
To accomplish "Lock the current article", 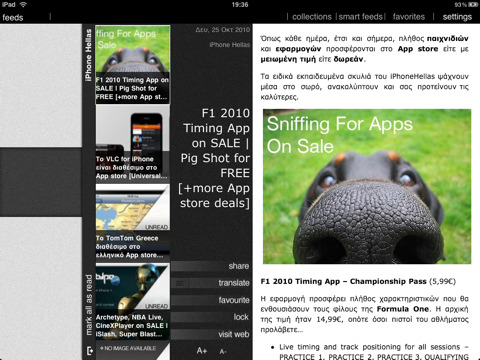I will tap(211, 317).
